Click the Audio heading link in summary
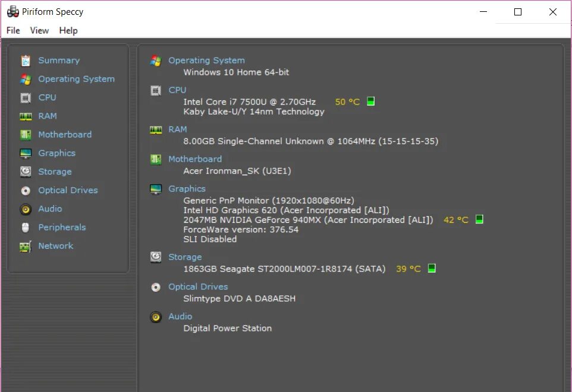572x392 pixels. (x=180, y=317)
